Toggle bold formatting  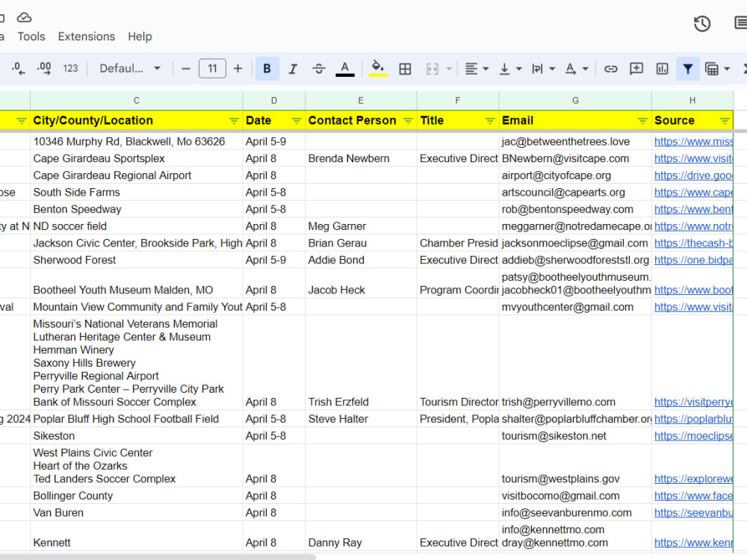point(267,69)
